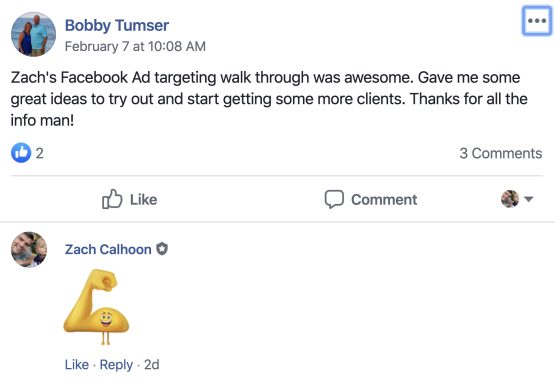Click the flexing arm sticker

[x=96, y=307]
